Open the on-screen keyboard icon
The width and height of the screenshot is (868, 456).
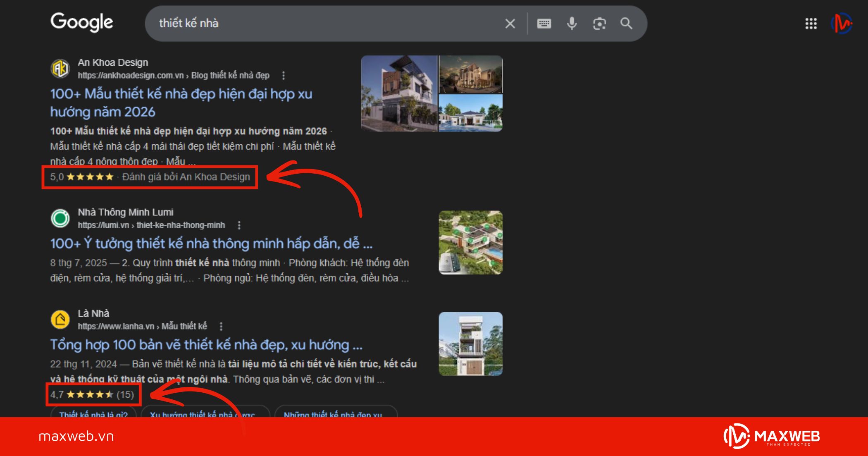click(545, 24)
